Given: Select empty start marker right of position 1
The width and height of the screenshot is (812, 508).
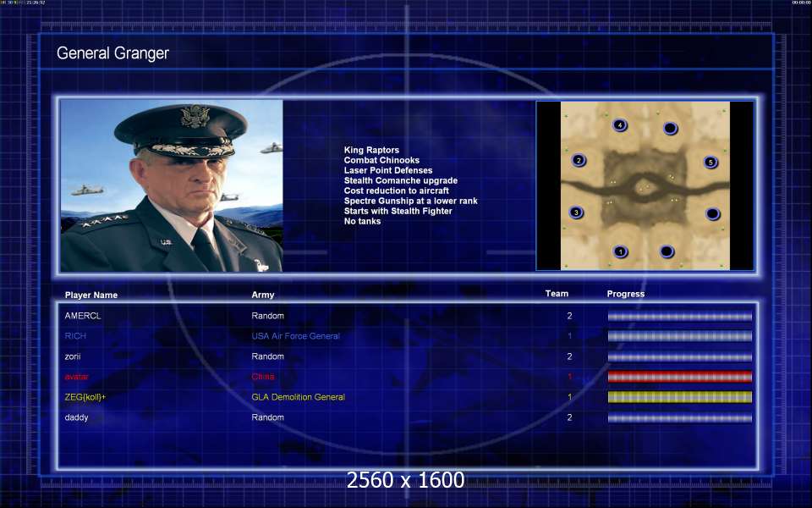Looking at the screenshot, I should pyautogui.click(x=667, y=251).
